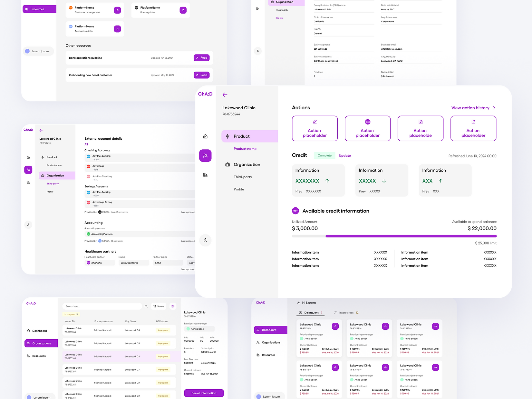The image size is (532, 399).
Task: Remove the In progress filter chip
Action: [x=77, y=314]
